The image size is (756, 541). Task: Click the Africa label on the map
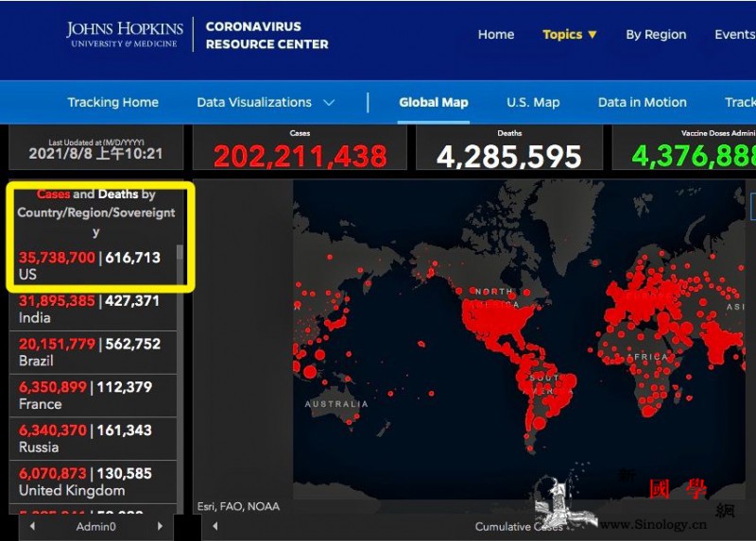point(648,357)
